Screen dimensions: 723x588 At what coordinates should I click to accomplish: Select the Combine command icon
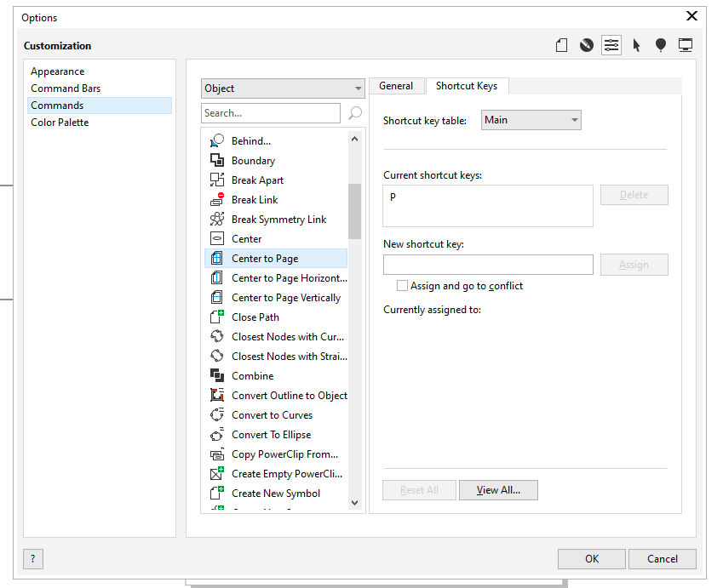(x=216, y=376)
